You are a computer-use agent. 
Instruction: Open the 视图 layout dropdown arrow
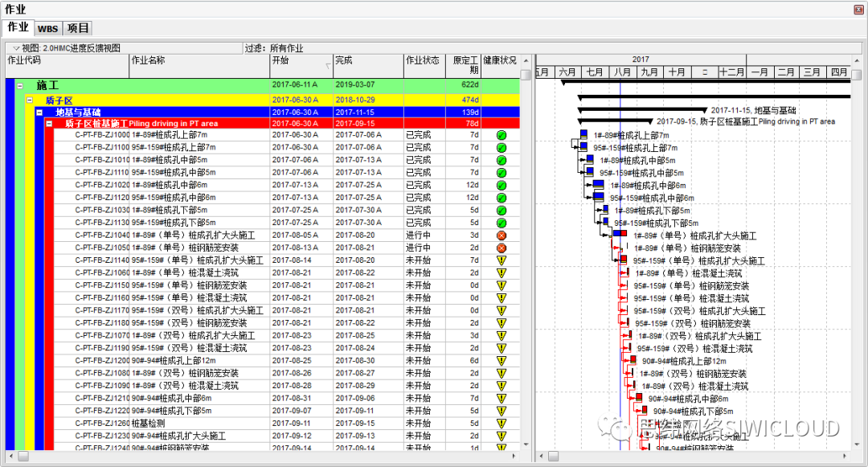point(16,49)
